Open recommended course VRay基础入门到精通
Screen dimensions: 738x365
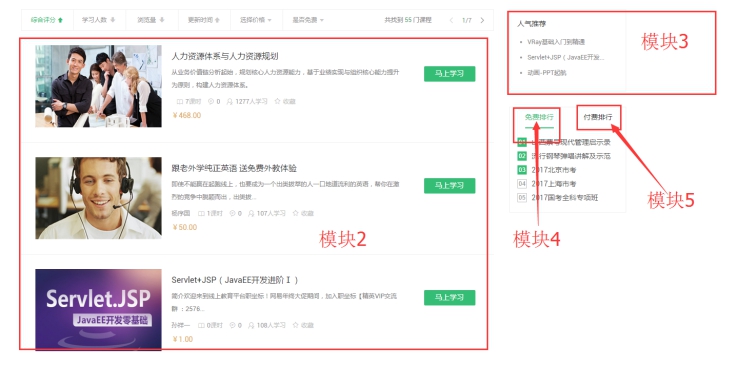click(x=556, y=42)
